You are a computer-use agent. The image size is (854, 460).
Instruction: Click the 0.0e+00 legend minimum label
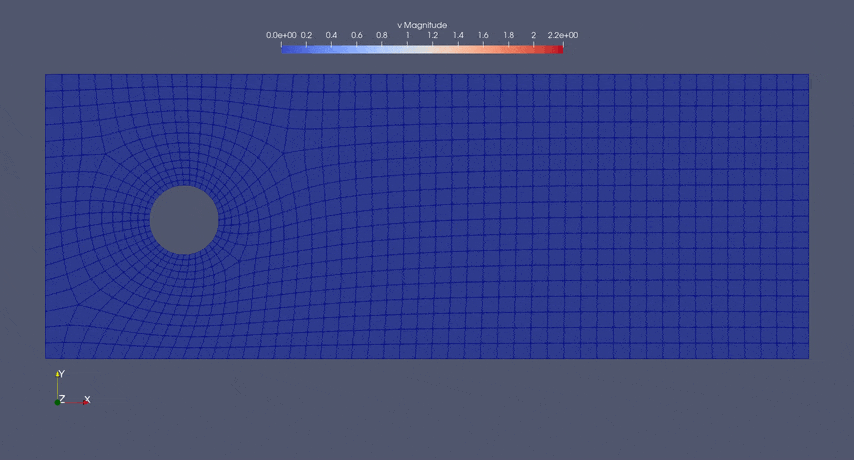280,36
